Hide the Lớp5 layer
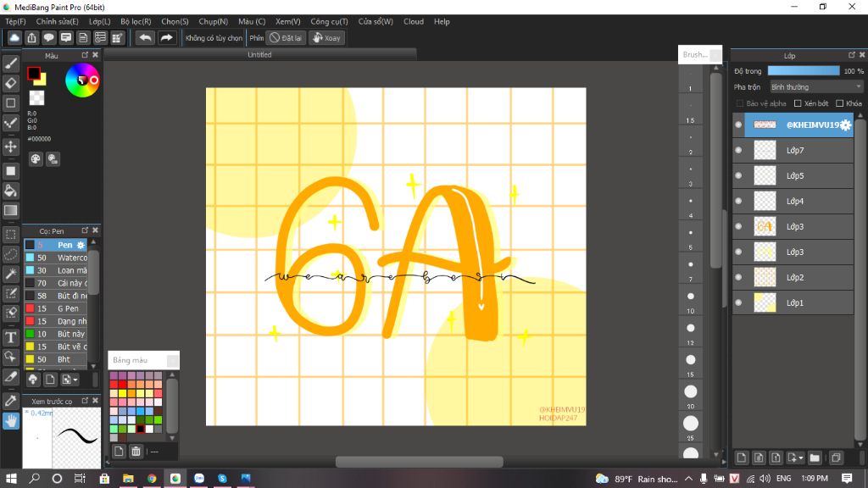 pos(738,175)
